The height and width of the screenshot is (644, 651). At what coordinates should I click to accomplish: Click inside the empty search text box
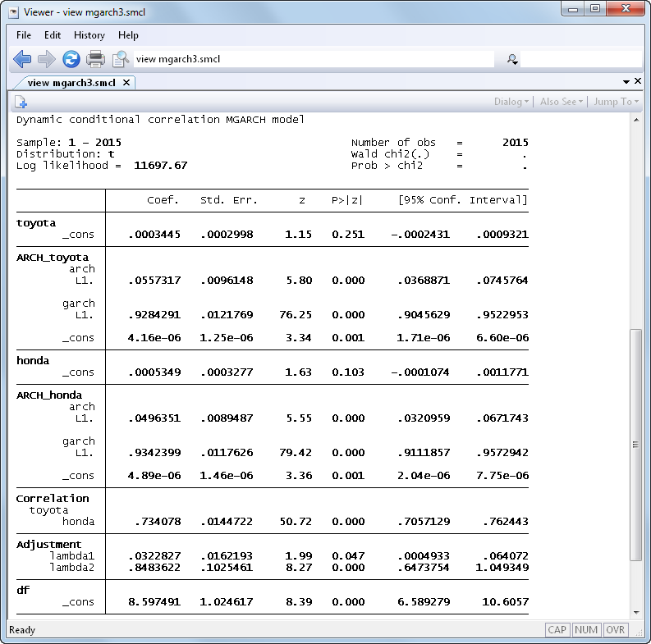click(x=580, y=59)
